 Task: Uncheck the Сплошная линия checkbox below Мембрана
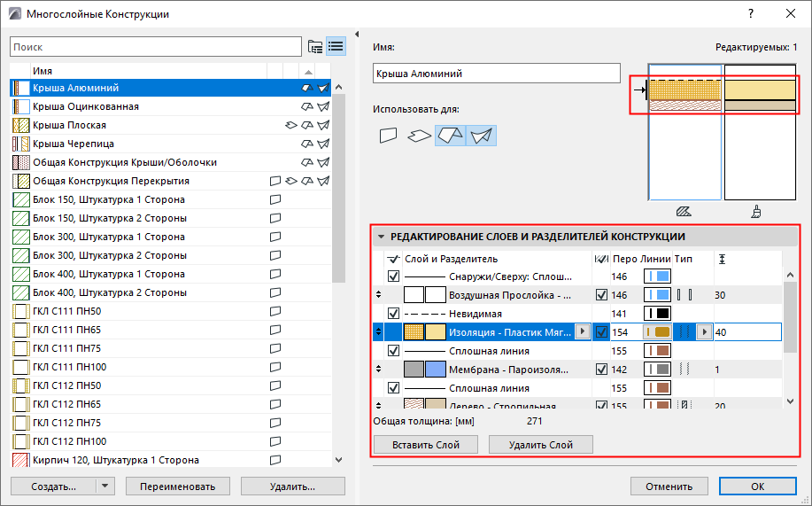click(x=393, y=388)
